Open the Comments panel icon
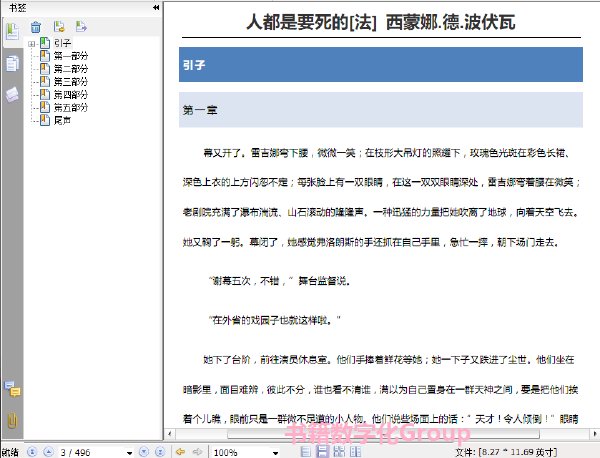Viewport: 600px width, 458px height. (12, 389)
